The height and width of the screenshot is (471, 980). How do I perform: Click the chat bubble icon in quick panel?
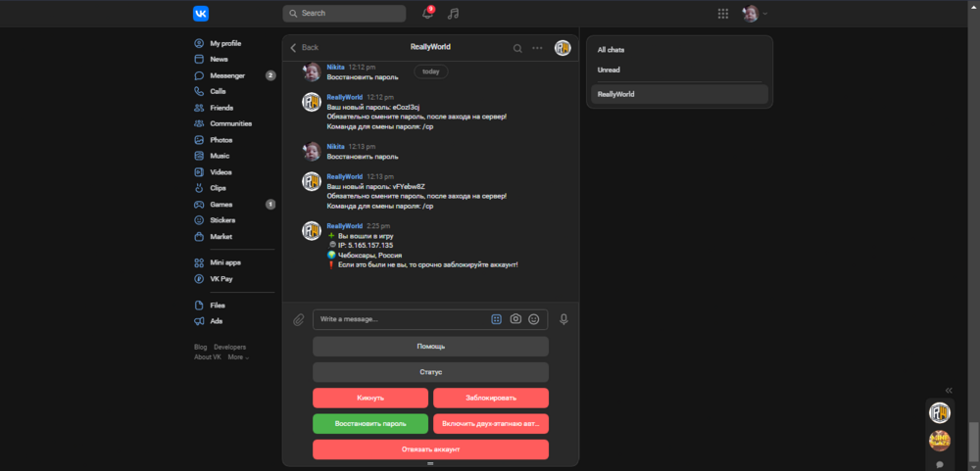pyautogui.click(x=940, y=464)
